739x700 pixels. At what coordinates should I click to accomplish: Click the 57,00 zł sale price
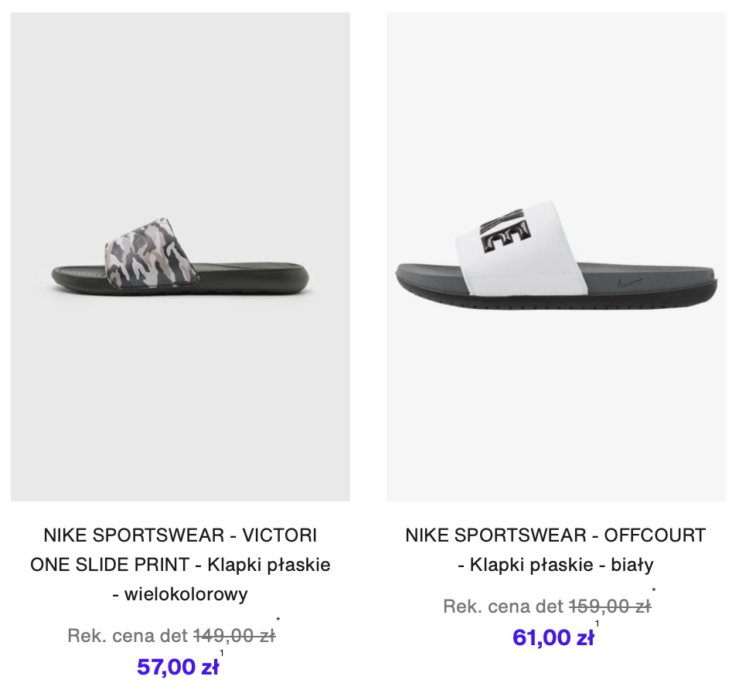[178, 667]
